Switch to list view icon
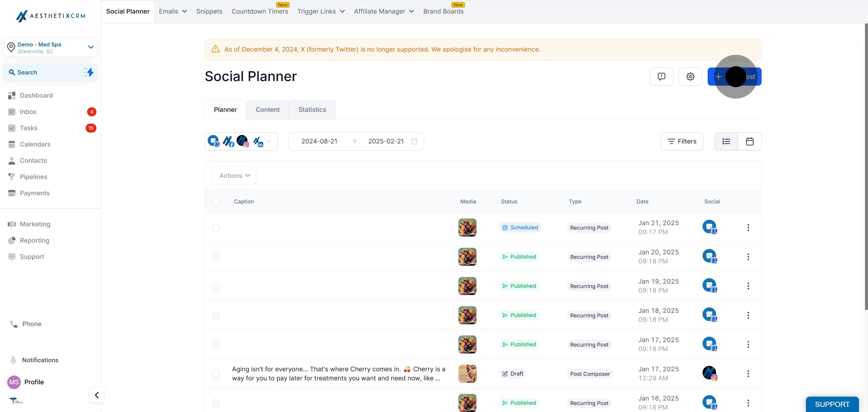Viewport: 868px width, 412px height. tap(726, 141)
